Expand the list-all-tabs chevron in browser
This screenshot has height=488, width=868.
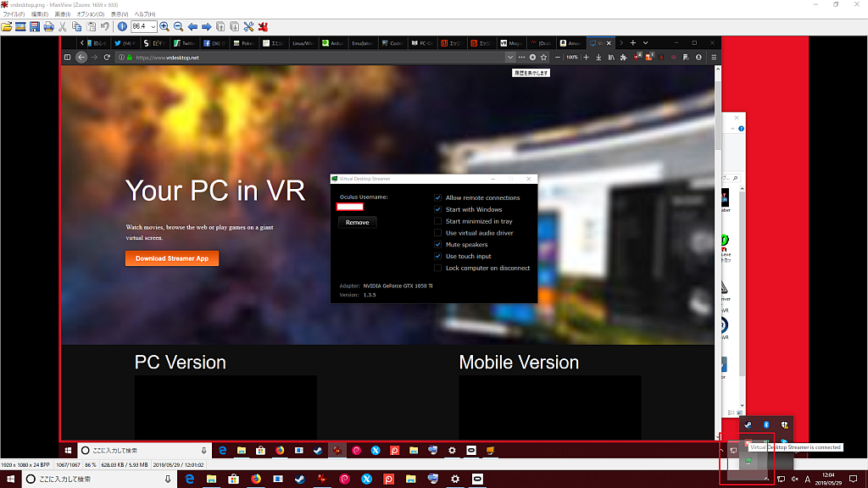[x=645, y=42]
